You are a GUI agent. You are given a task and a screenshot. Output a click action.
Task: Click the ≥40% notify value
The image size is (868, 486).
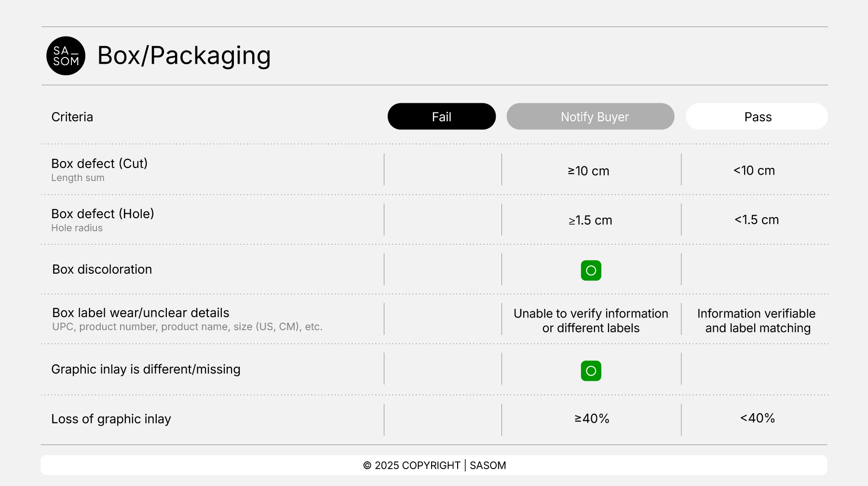592,418
